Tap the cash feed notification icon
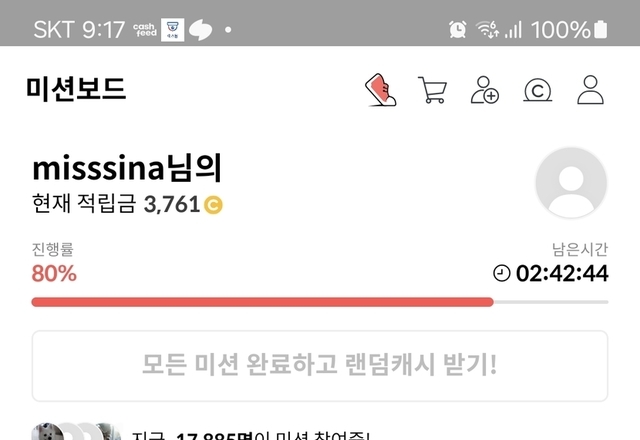This screenshot has height=440, width=640. (x=144, y=30)
